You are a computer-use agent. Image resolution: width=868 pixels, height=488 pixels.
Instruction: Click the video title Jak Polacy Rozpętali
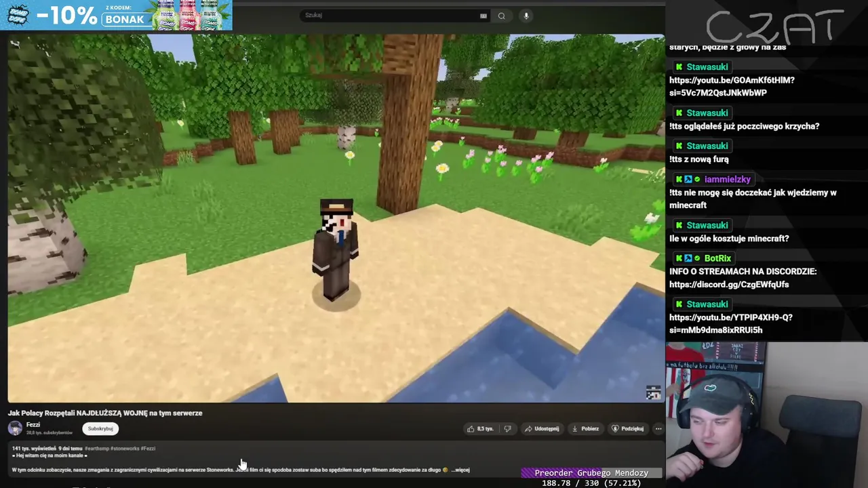(105, 413)
